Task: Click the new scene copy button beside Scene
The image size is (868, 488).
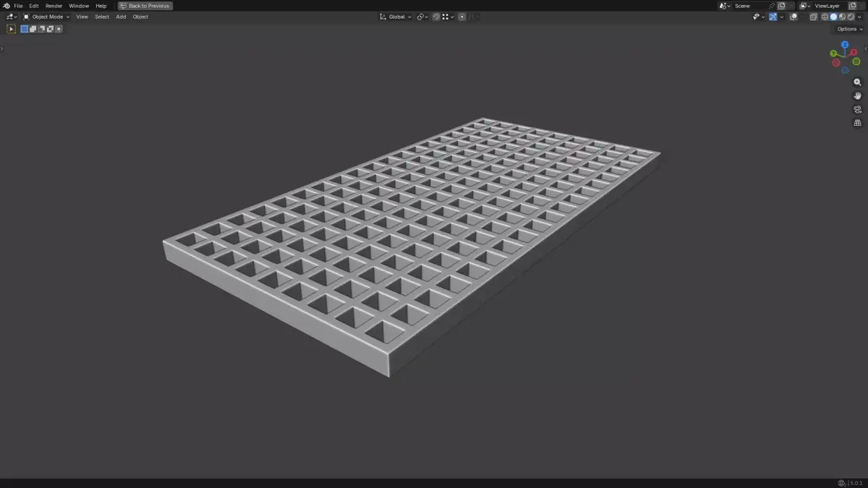Action: 783,6
